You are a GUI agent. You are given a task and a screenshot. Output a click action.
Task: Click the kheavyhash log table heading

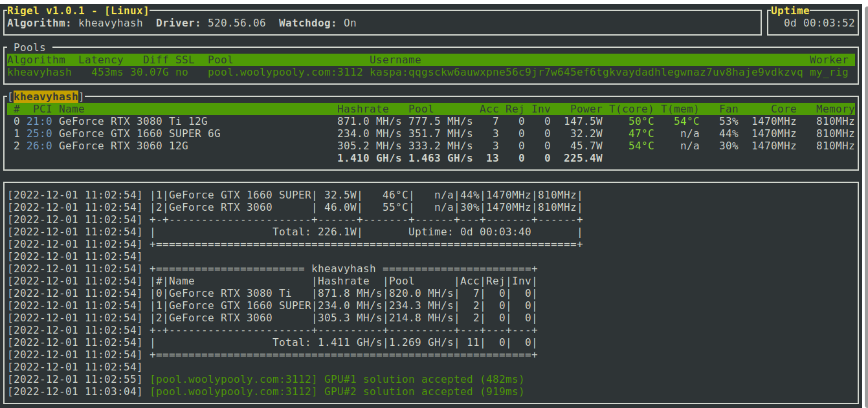tap(344, 268)
